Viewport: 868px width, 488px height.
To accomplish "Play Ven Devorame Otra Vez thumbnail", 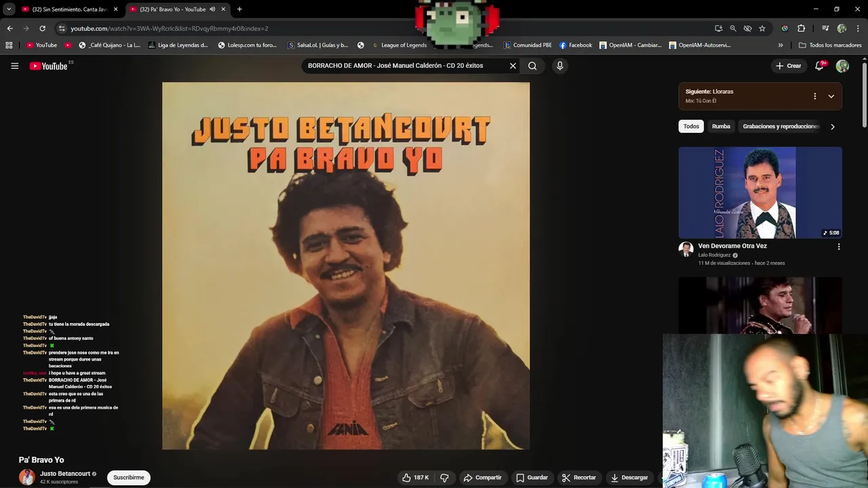I will (760, 192).
